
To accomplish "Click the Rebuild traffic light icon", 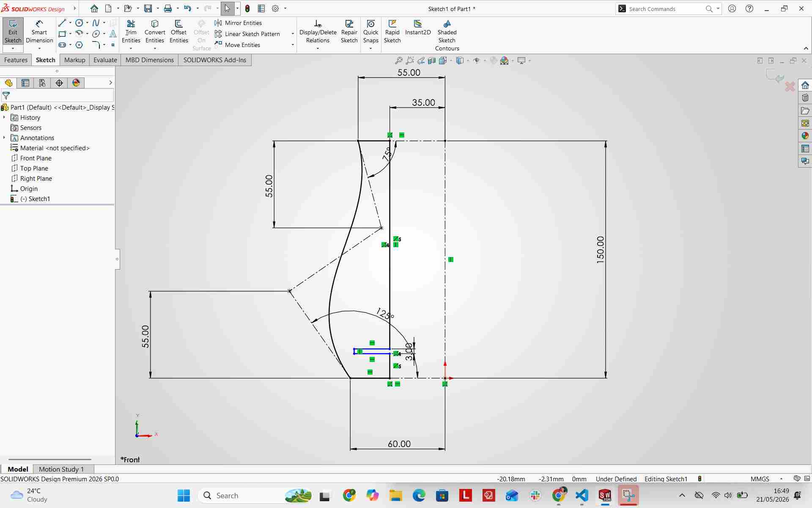I will tap(247, 8).
